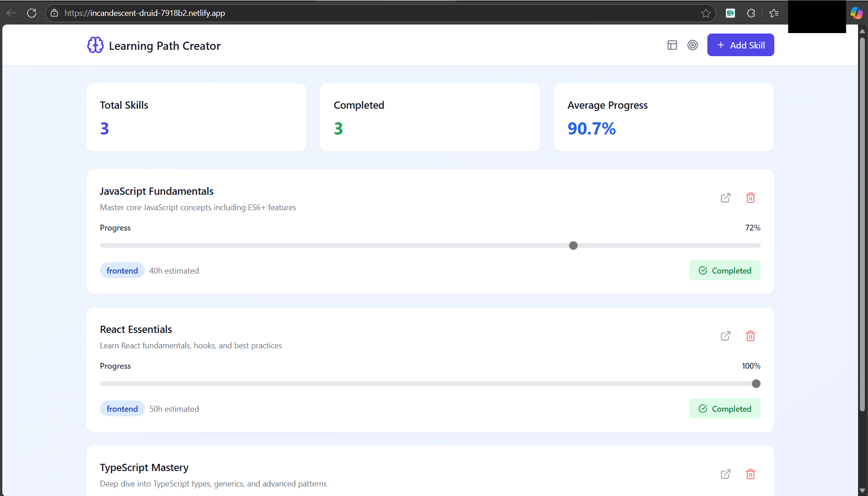Click the Add Skill button
Viewport: 868px width, 496px height.
(x=740, y=45)
